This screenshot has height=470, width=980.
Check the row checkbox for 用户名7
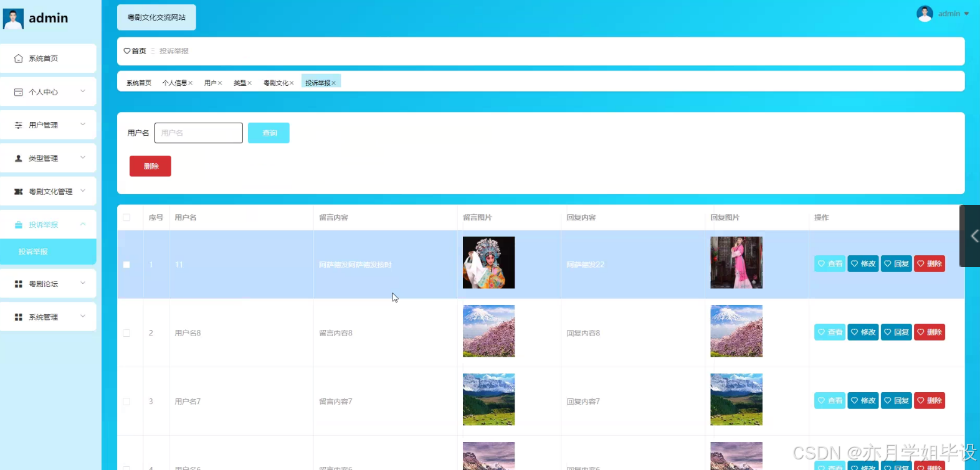(x=126, y=402)
